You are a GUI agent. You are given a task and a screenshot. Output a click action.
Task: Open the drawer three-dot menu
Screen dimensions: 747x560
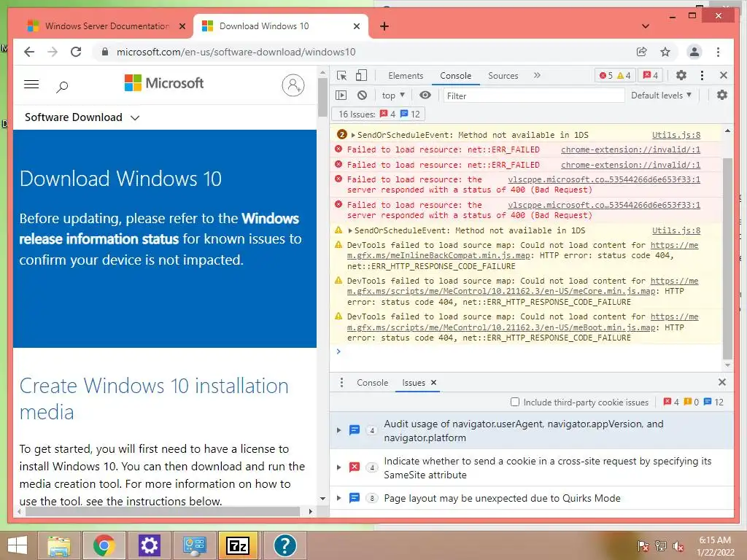pyautogui.click(x=341, y=382)
